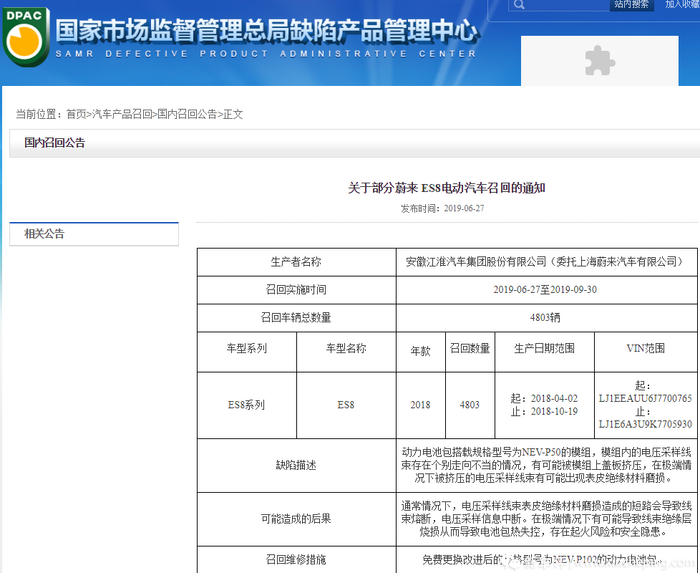Click the 召回车辆总数量 label cell
Viewport: 700px width, 573px height.
pos(296,318)
